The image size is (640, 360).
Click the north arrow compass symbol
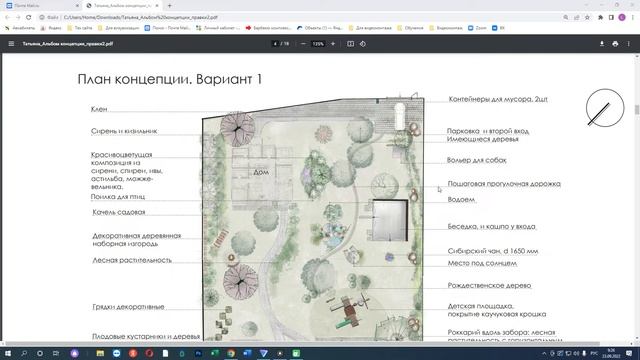(x=605, y=108)
